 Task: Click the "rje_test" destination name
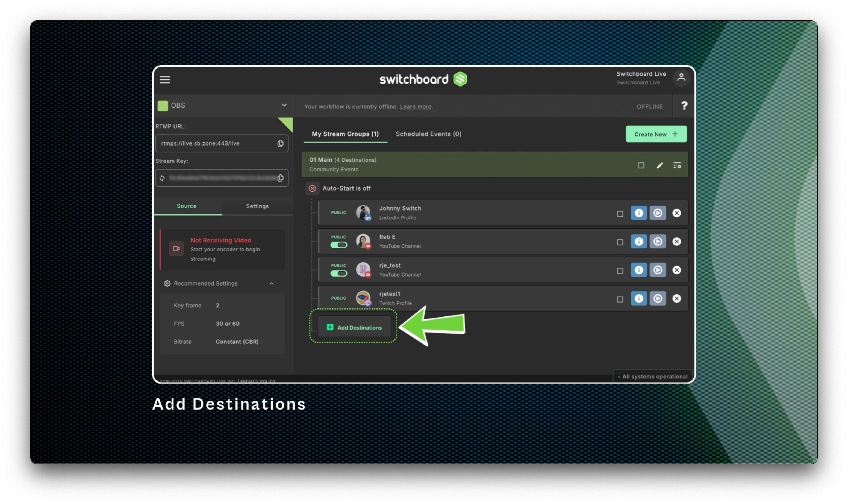389,265
